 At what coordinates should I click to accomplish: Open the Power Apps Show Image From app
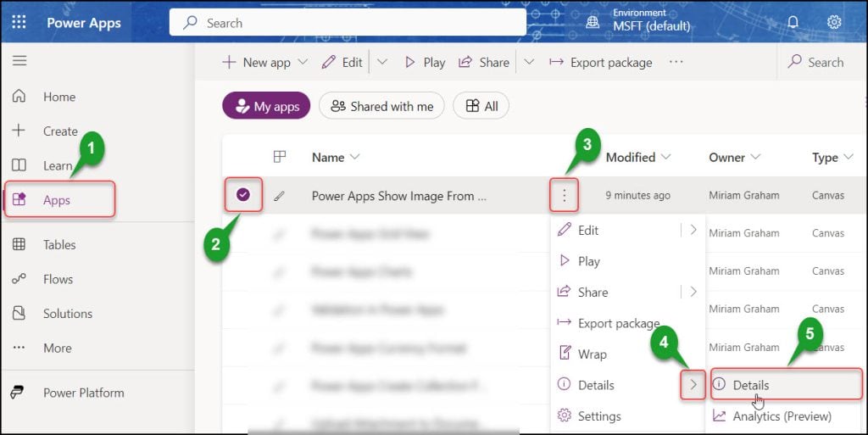click(x=399, y=195)
